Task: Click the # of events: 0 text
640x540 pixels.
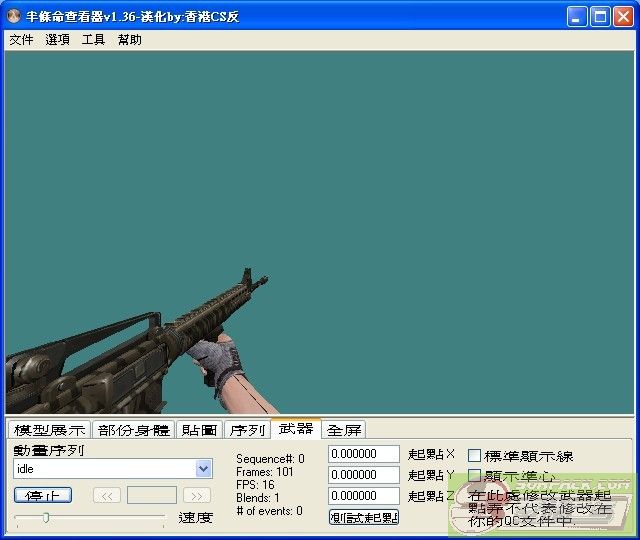Action: 269,511
